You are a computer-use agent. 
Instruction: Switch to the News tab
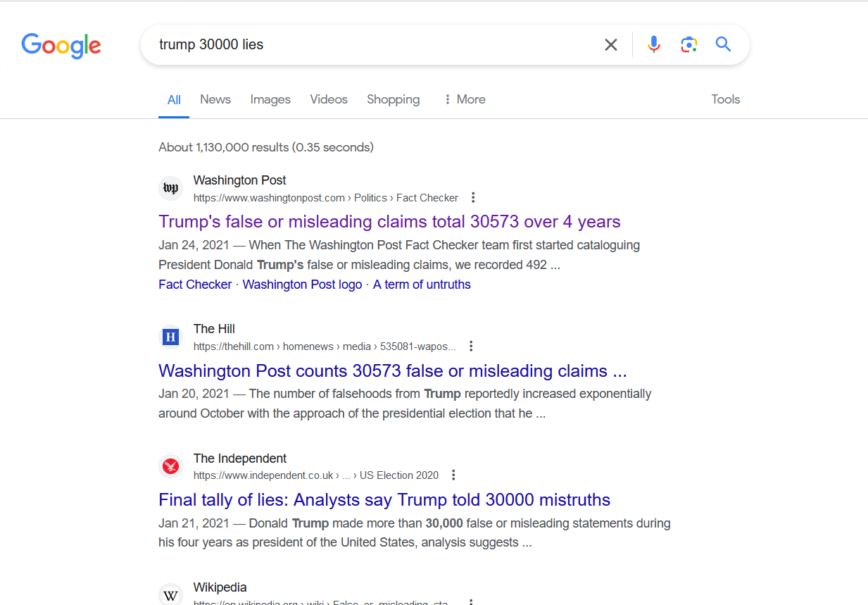[215, 99]
